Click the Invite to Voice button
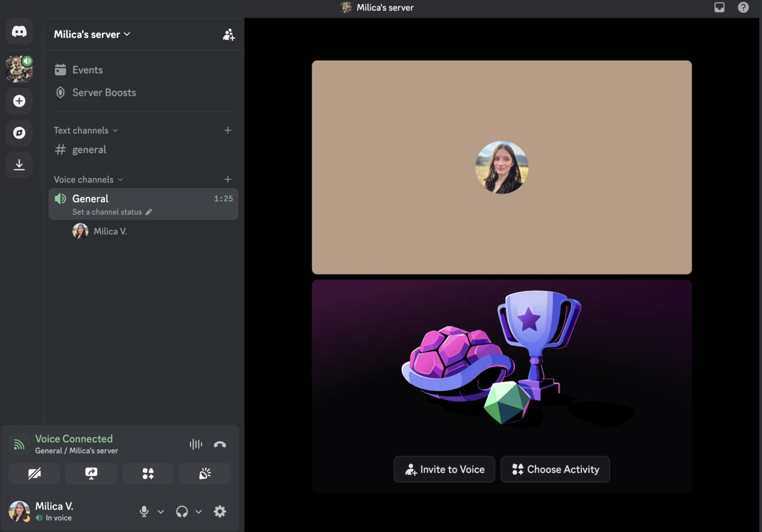The height and width of the screenshot is (532, 762). pyautogui.click(x=444, y=469)
